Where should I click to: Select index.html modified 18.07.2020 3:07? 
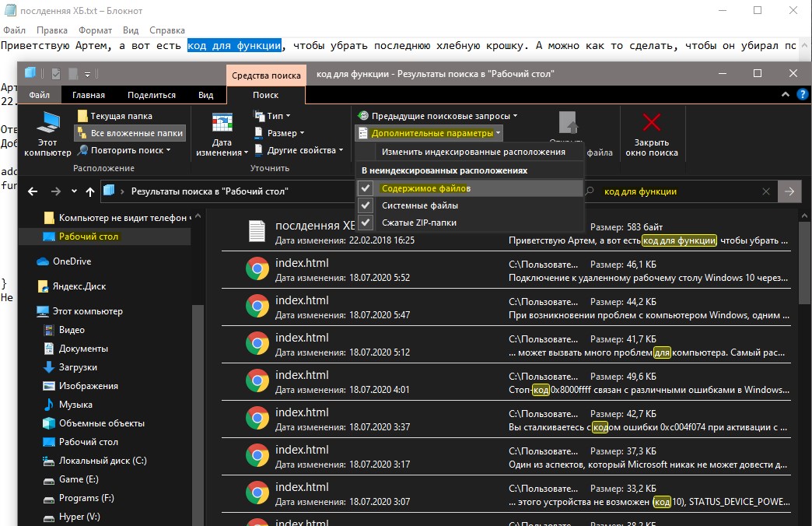point(506,494)
